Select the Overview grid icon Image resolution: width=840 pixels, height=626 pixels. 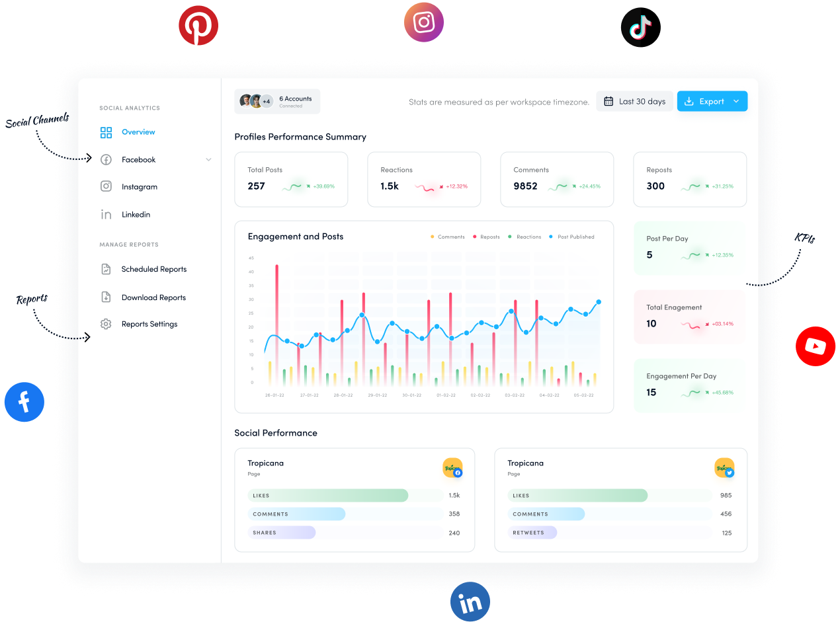pyautogui.click(x=106, y=132)
